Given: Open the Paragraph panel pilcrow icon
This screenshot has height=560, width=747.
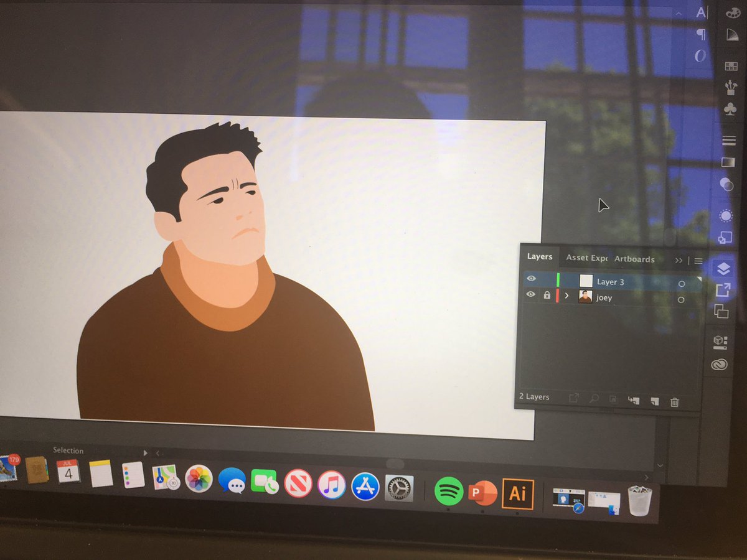Looking at the screenshot, I should [701, 34].
